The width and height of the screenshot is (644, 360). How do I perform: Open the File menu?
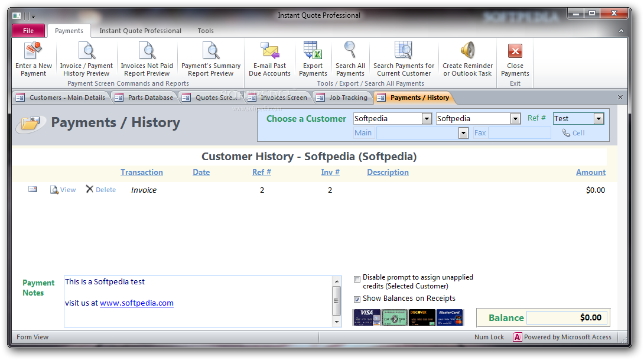coord(28,31)
